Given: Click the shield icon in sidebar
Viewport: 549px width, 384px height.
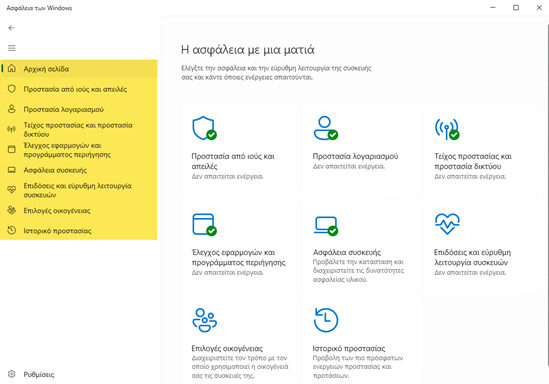Looking at the screenshot, I should pyautogui.click(x=12, y=89).
